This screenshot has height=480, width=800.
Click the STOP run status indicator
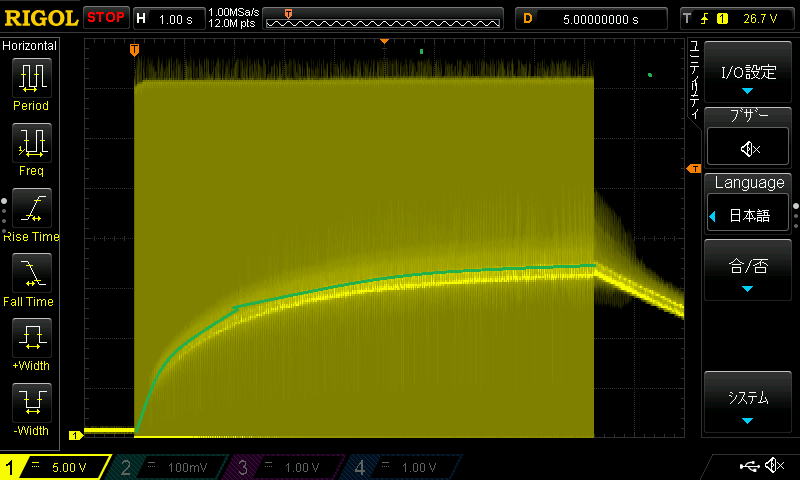coord(106,18)
